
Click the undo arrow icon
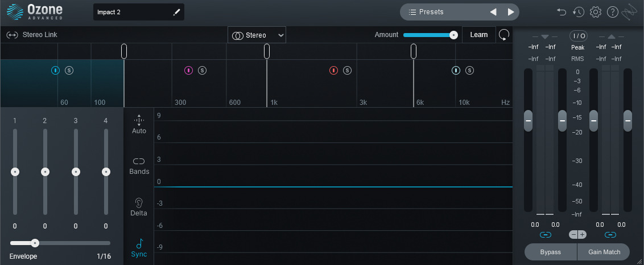[x=562, y=12]
